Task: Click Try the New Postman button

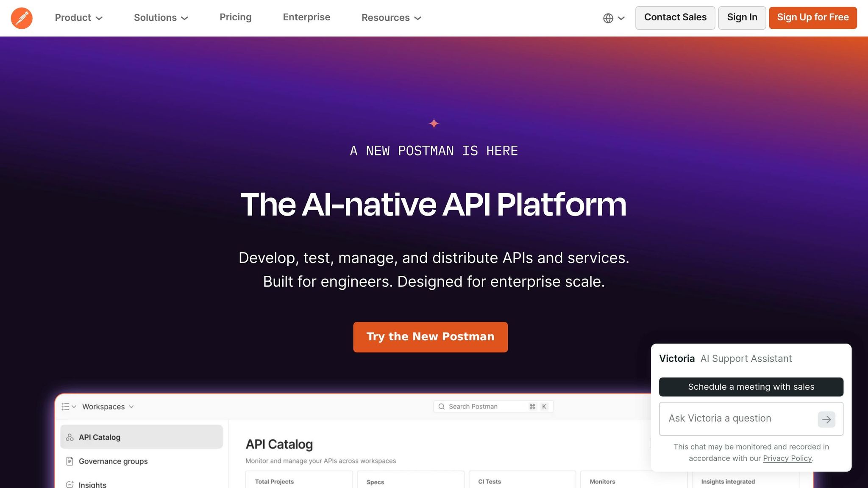Action: point(431,337)
